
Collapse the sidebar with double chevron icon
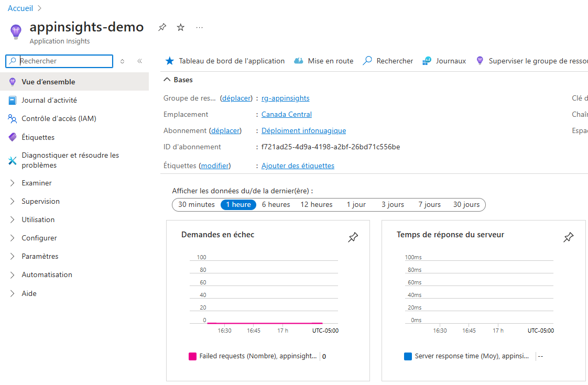coord(139,61)
